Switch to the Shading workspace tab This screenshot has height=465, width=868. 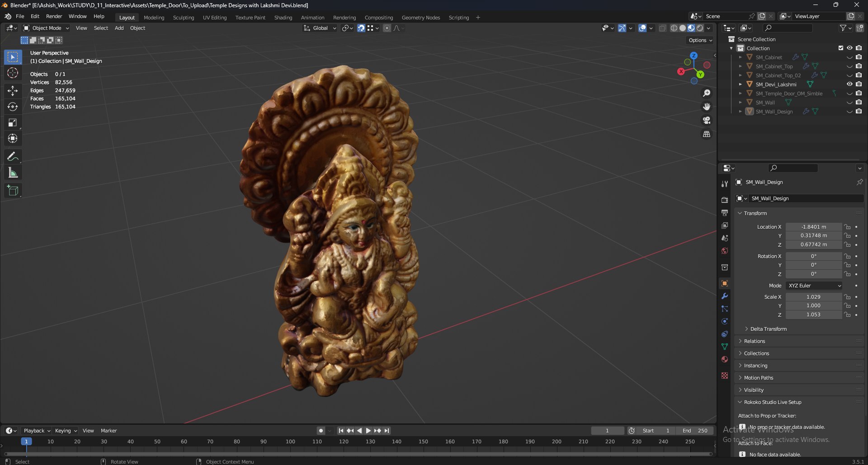tap(283, 18)
